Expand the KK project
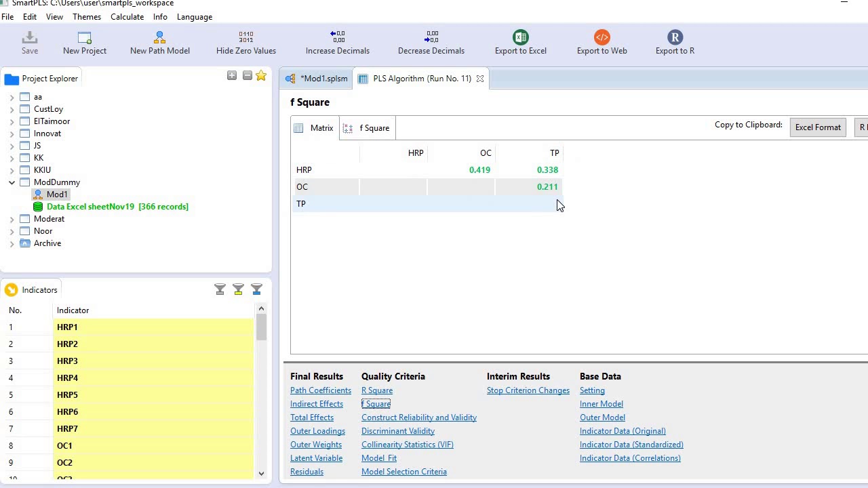868x488 pixels. (x=12, y=158)
